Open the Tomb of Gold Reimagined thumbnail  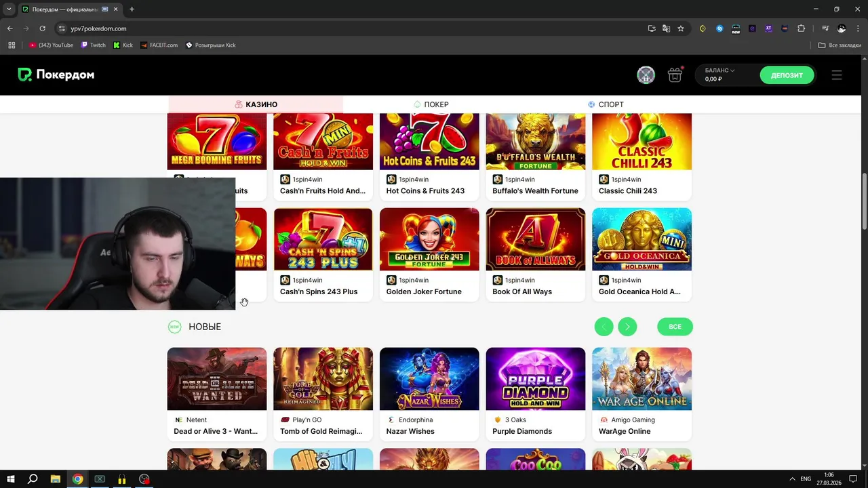pos(323,379)
